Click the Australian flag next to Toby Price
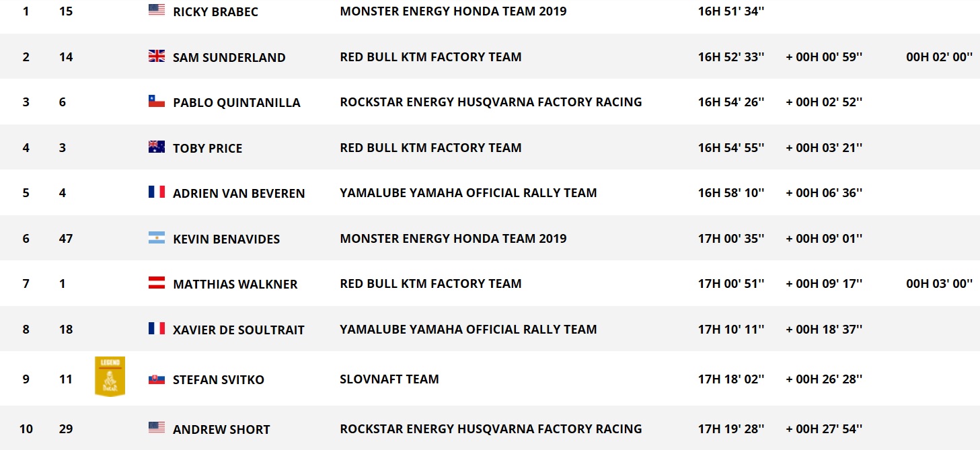 157,147
